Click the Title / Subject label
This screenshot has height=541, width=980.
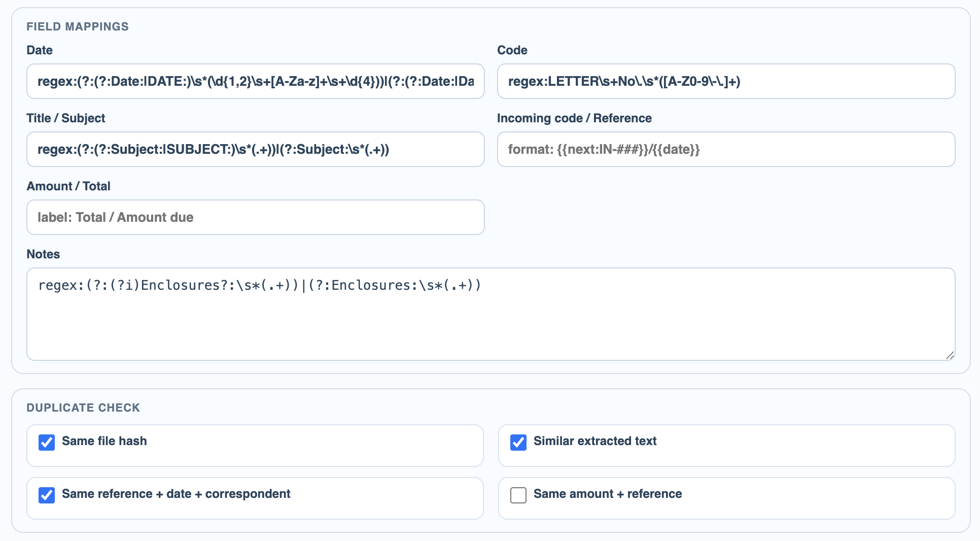pyautogui.click(x=66, y=118)
